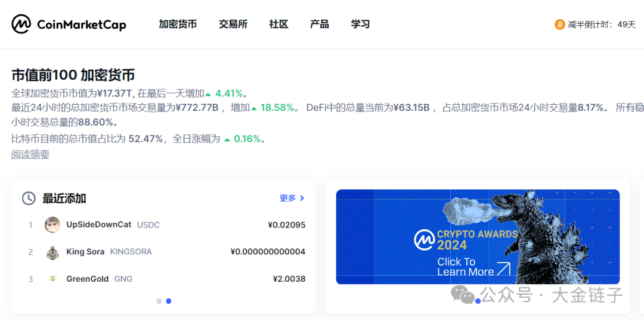
Task: Open the GreenGold GNG row
Action: coord(163,279)
